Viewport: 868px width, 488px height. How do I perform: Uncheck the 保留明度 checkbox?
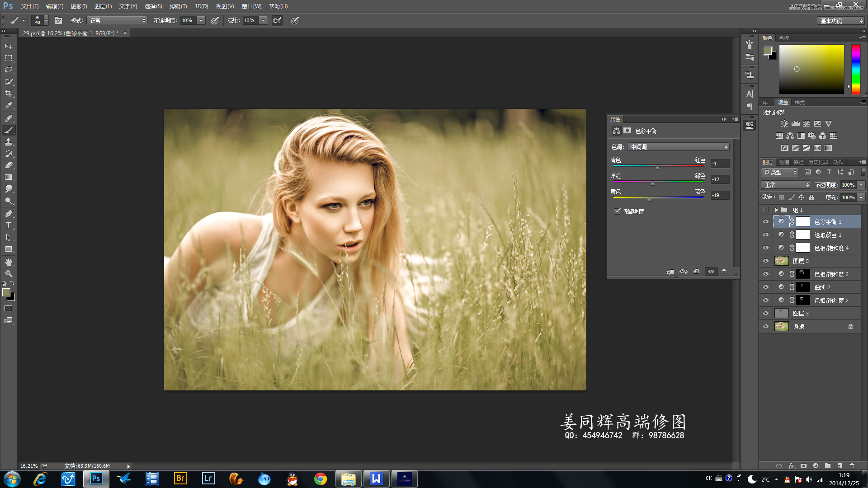pos(618,211)
